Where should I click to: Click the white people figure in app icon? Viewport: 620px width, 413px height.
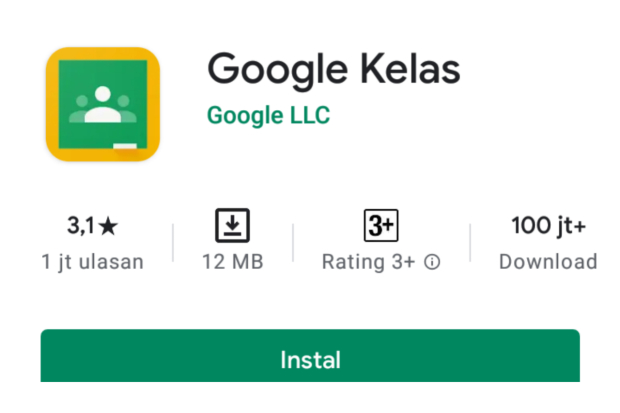click(x=103, y=104)
